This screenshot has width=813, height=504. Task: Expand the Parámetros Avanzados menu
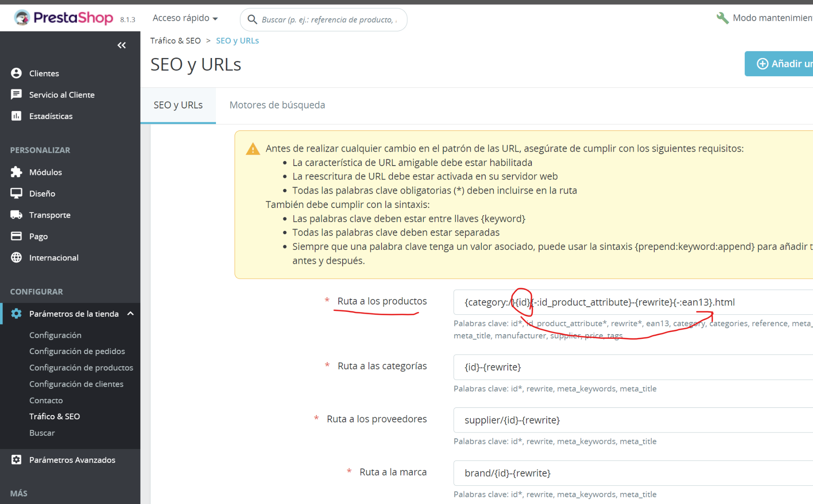(x=72, y=460)
